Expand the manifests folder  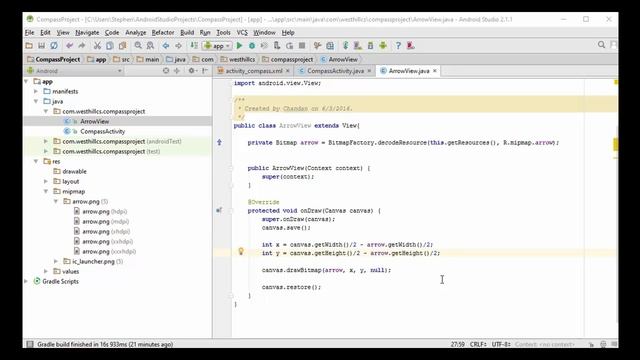point(36,91)
